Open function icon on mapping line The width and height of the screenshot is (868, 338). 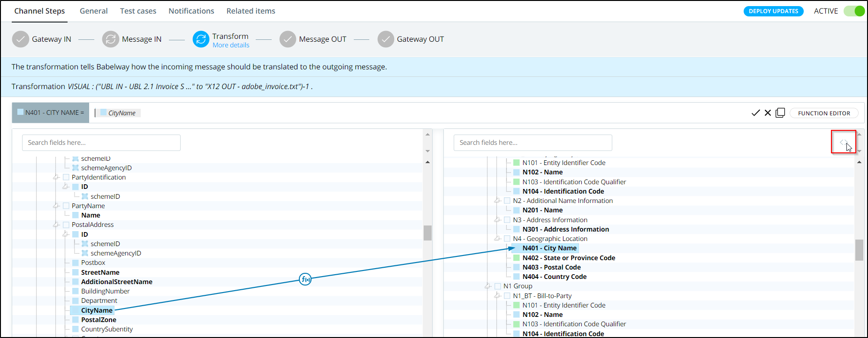click(305, 279)
